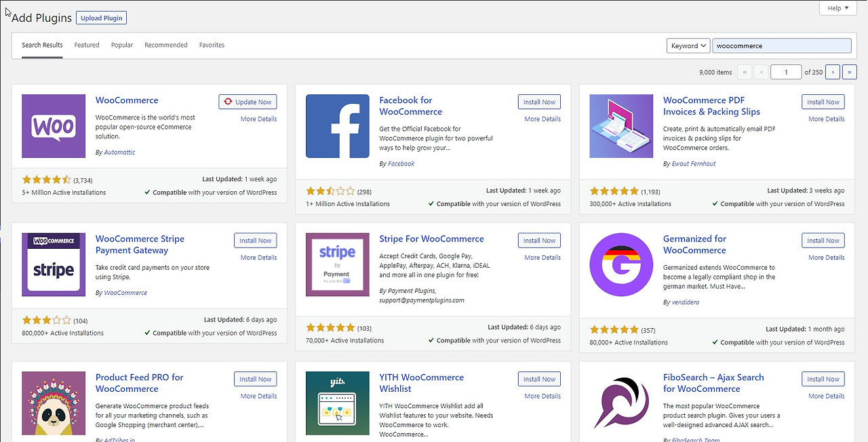Click the plugin search field containing woocommerce
The width and height of the screenshot is (868, 442).
click(782, 45)
